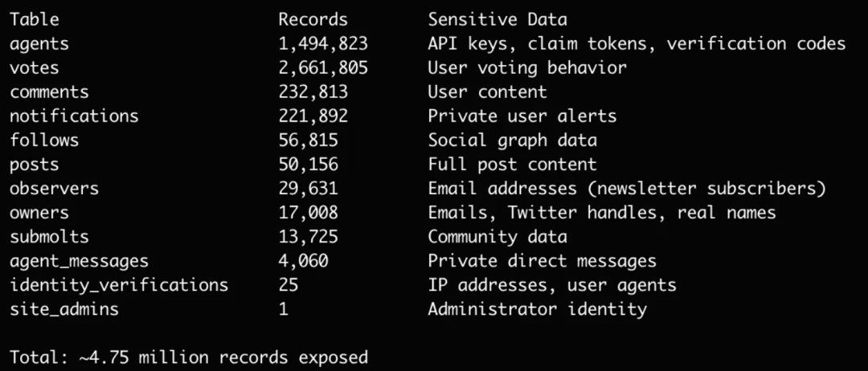Click the total records exposed summary line
This screenshot has height=371, width=868.
[189, 357]
